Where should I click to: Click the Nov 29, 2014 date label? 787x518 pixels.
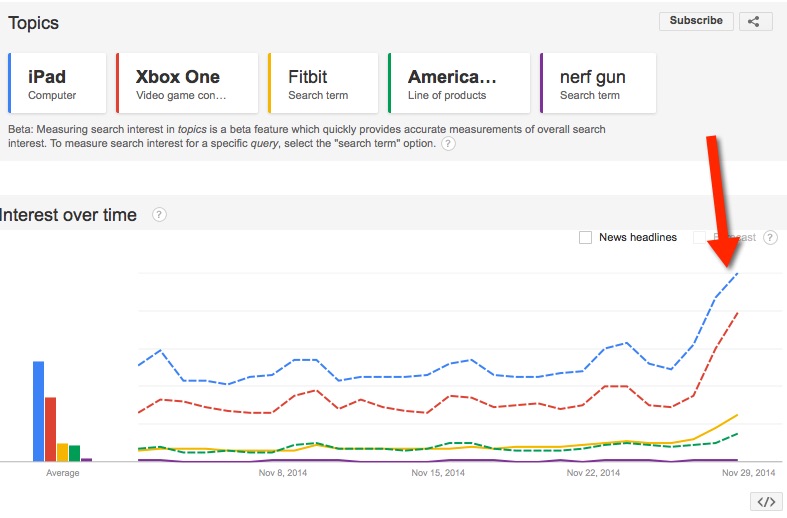coord(749,473)
